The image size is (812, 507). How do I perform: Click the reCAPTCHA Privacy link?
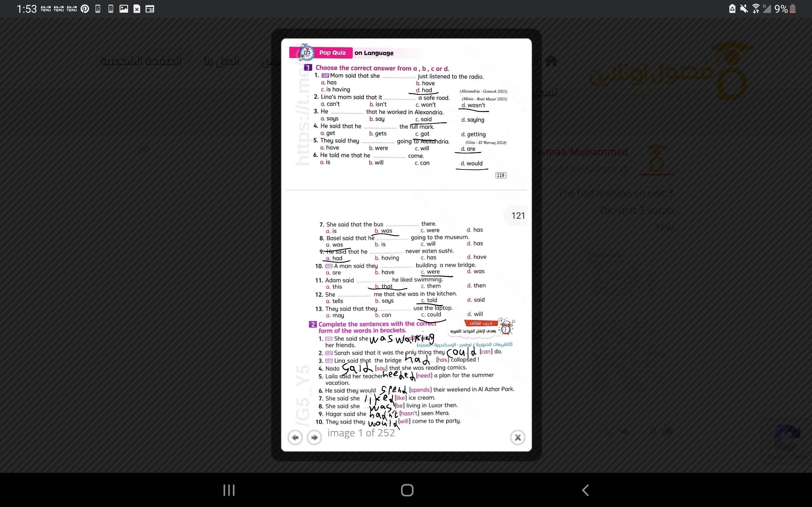(x=776, y=457)
